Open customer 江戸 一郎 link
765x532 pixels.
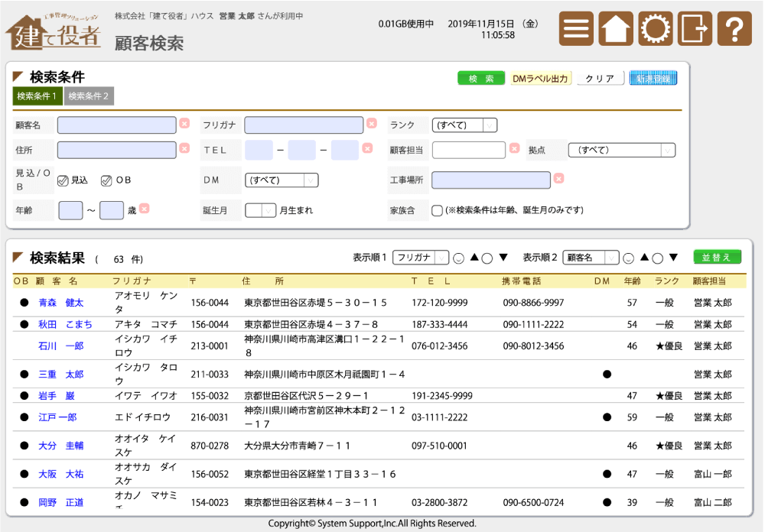coord(57,417)
